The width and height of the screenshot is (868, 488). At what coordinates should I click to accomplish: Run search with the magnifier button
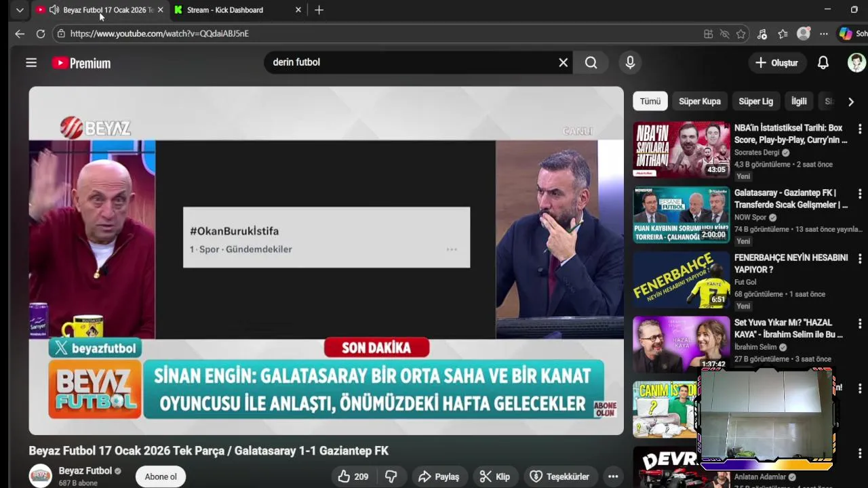click(x=591, y=62)
